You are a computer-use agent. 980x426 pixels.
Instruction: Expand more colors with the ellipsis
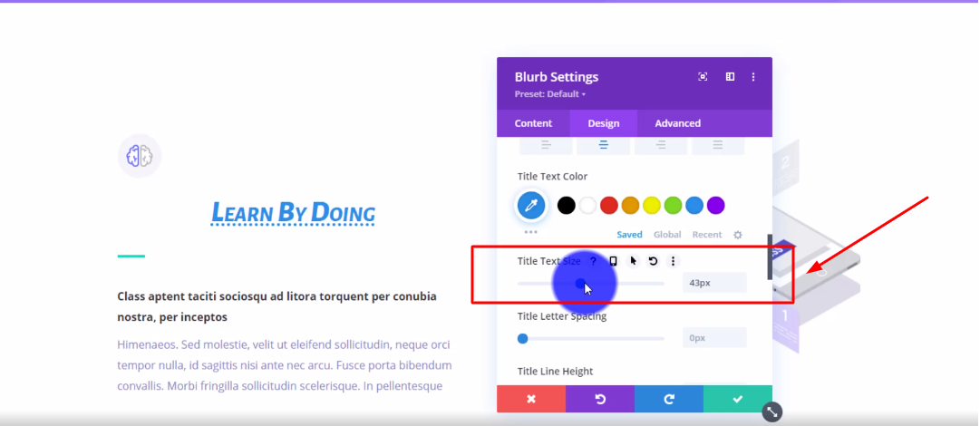(530, 233)
